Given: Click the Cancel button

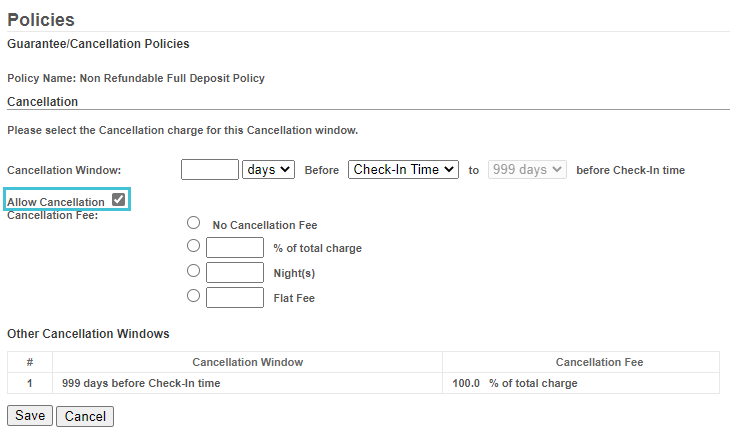Looking at the screenshot, I should pos(85,416).
